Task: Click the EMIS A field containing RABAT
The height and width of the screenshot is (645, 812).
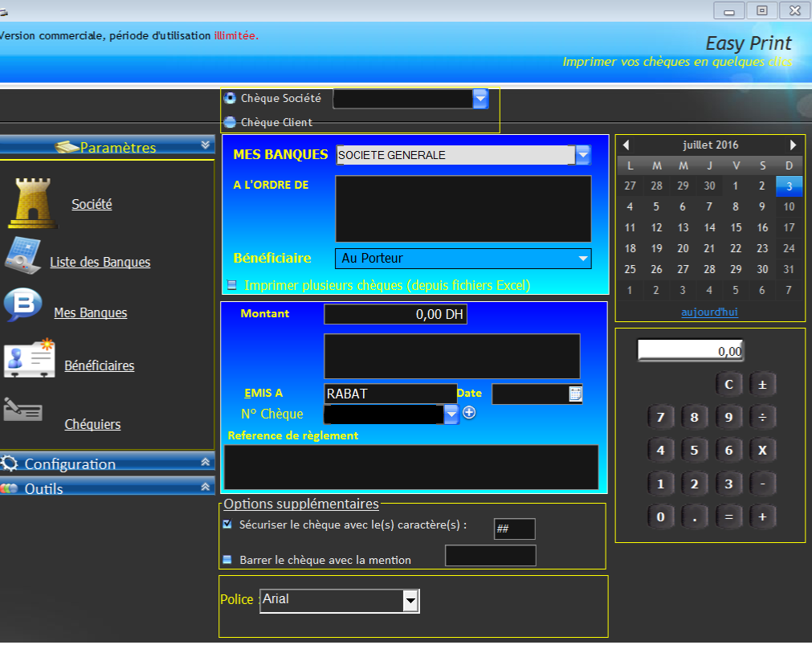Action: click(390, 394)
